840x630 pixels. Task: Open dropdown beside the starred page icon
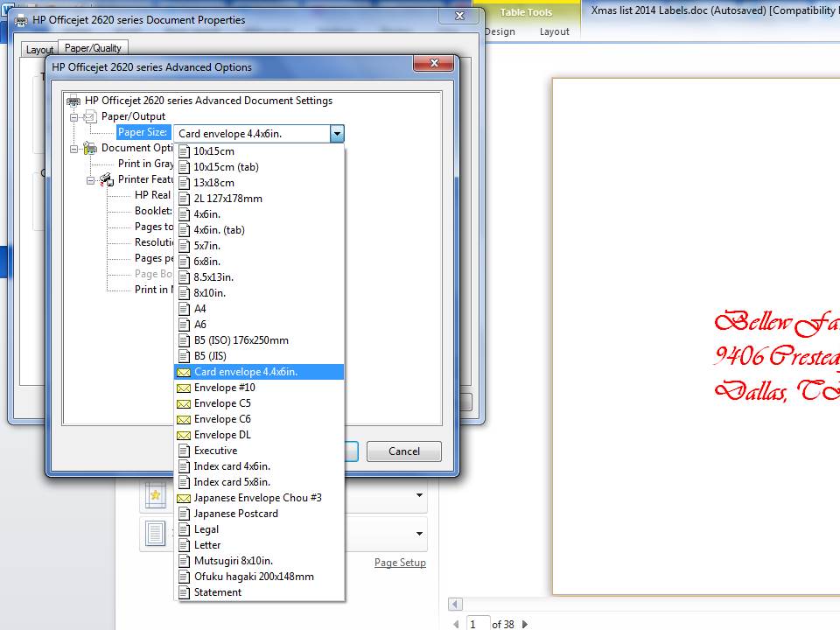pyautogui.click(x=419, y=495)
